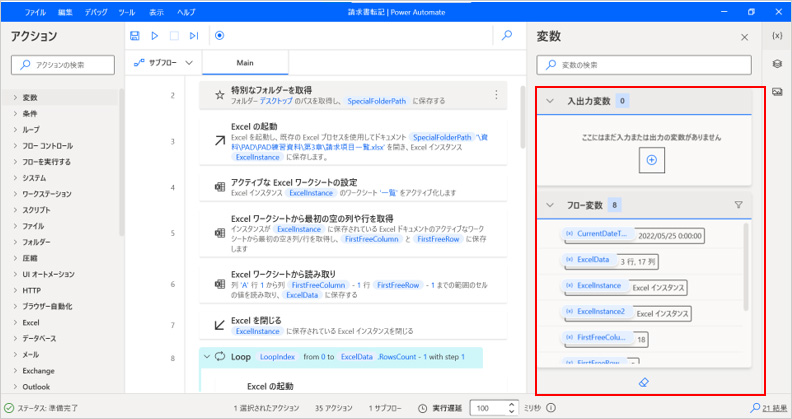Screen dimensions: 792x419
Task: Select the Main subflow tab
Action: tap(244, 62)
